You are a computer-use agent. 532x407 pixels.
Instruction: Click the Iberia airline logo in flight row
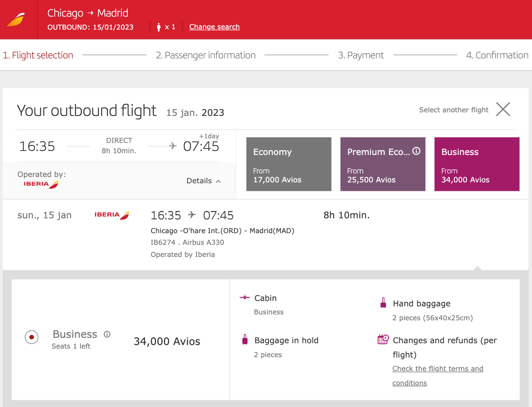tap(112, 215)
